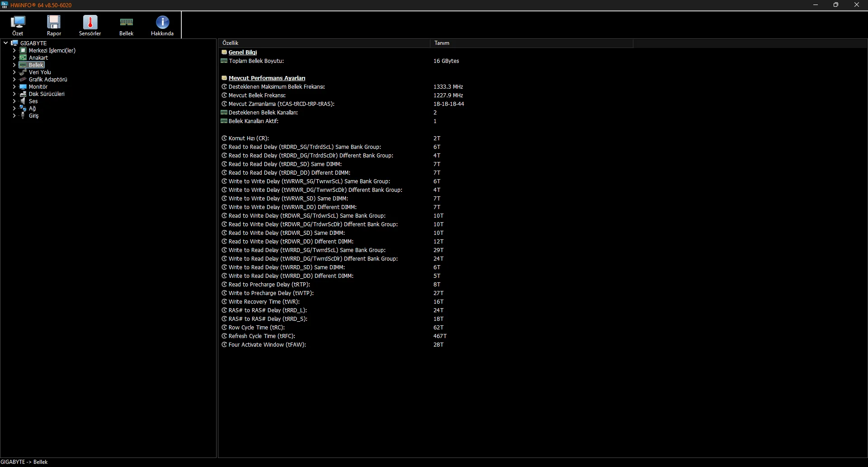Viewport: 868px width, 467px height.
Task: Select the 467T value
Action: click(x=440, y=336)
